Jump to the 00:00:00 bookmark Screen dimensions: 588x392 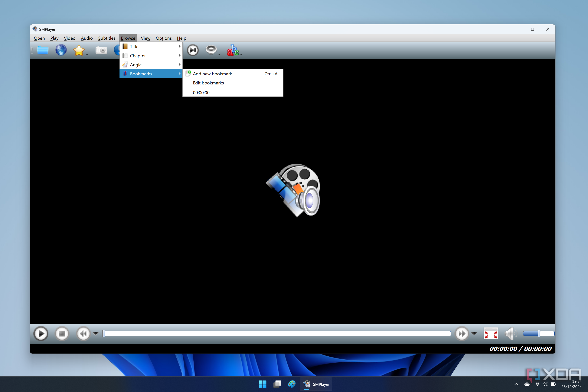pos(233,93)
